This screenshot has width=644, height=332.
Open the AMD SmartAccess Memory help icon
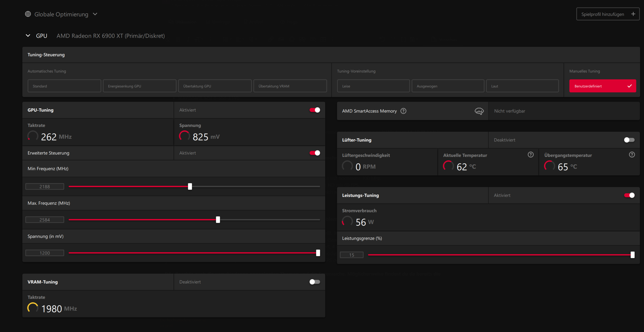[x=403, y=111]
